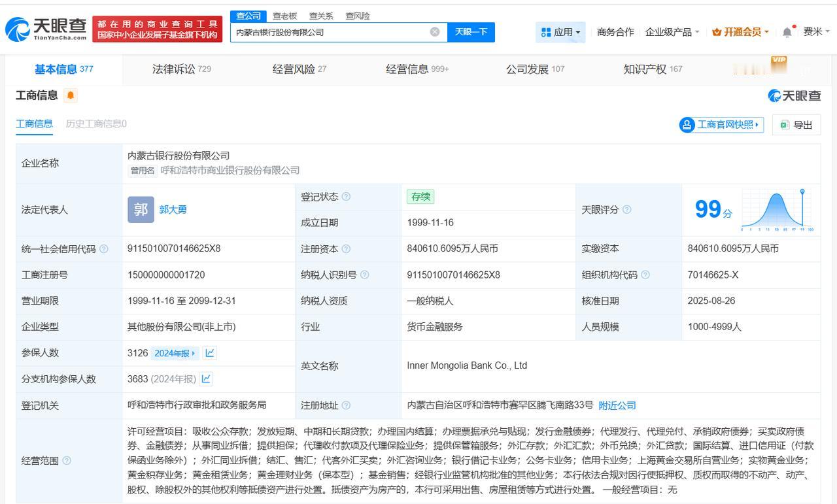Click establishment date 1999-11-16 beside 成立日期
837x504 pixels.
click(x=430, y=223)
